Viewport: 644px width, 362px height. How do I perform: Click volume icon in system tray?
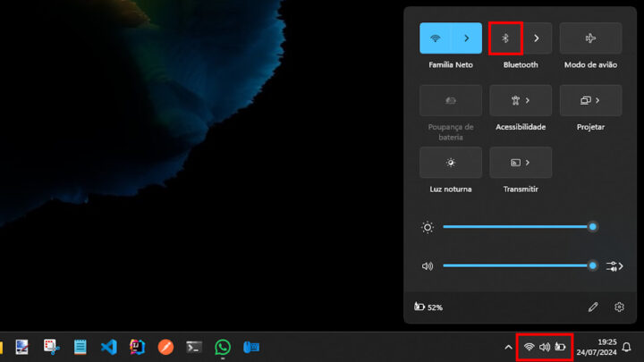tap(545, 347)
